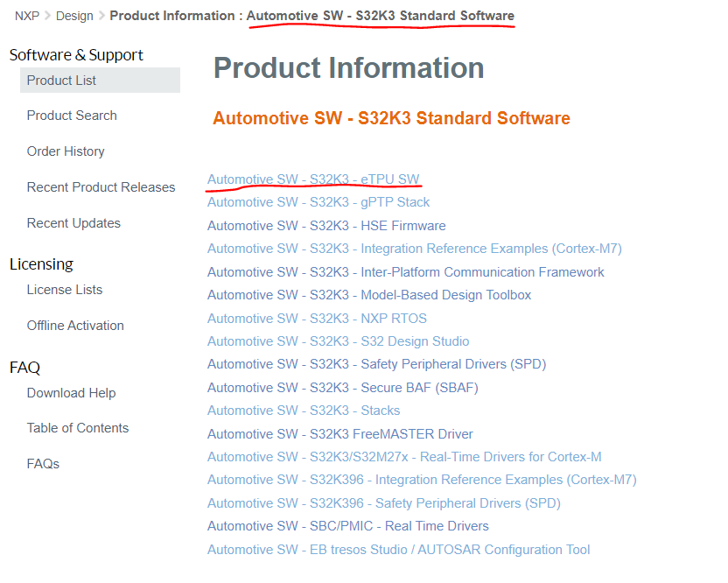Viewport: 728px width, 583px height.
Task: Open Product Search from the sidebar
Action: [x=72, y=115]
